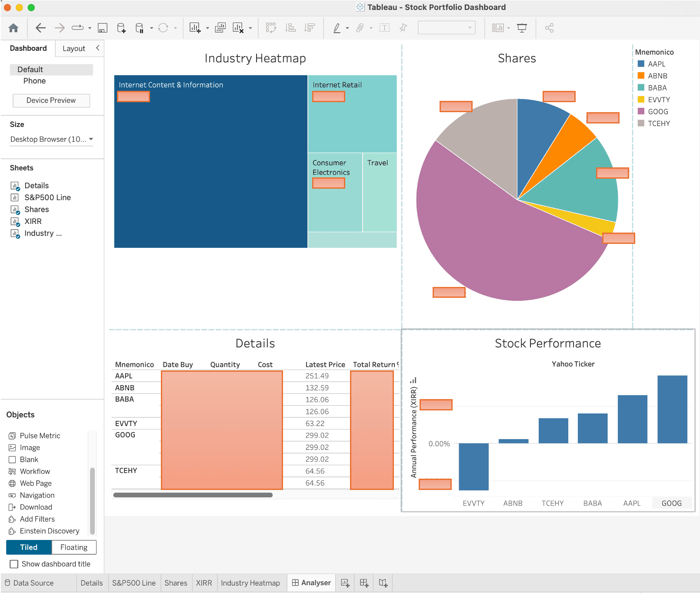
Task: Select the Dashboard pane tab
Action: click(x=28, y=48)
